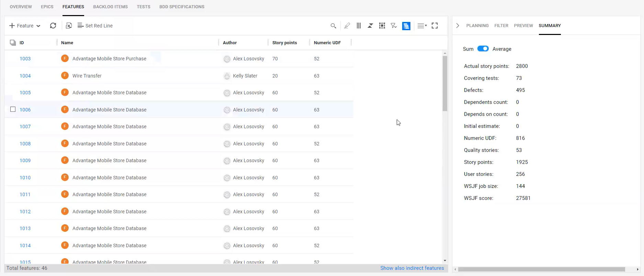Click the highlighter pen edit icon
The height and width of the screenshot is (276, 644).
pos(347,26)
